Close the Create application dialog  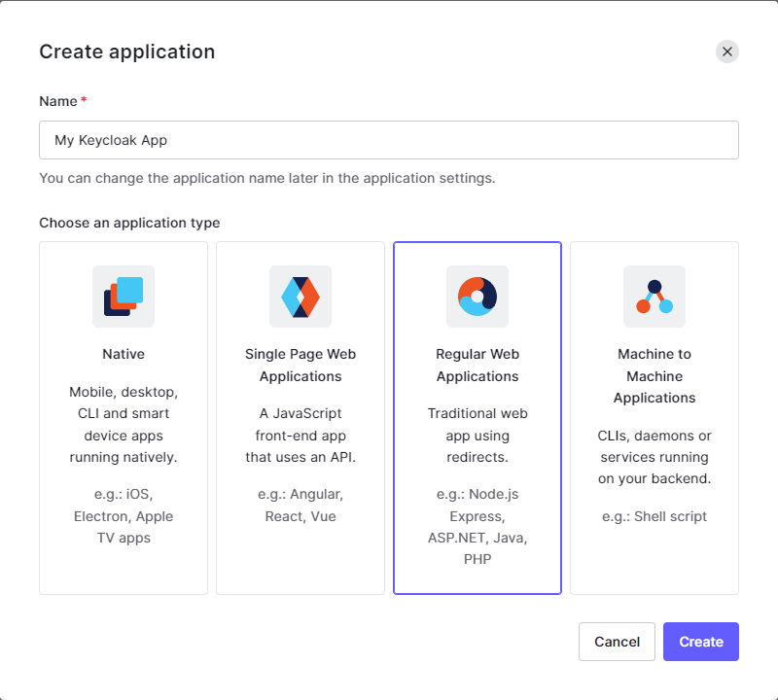click(726, 52)
